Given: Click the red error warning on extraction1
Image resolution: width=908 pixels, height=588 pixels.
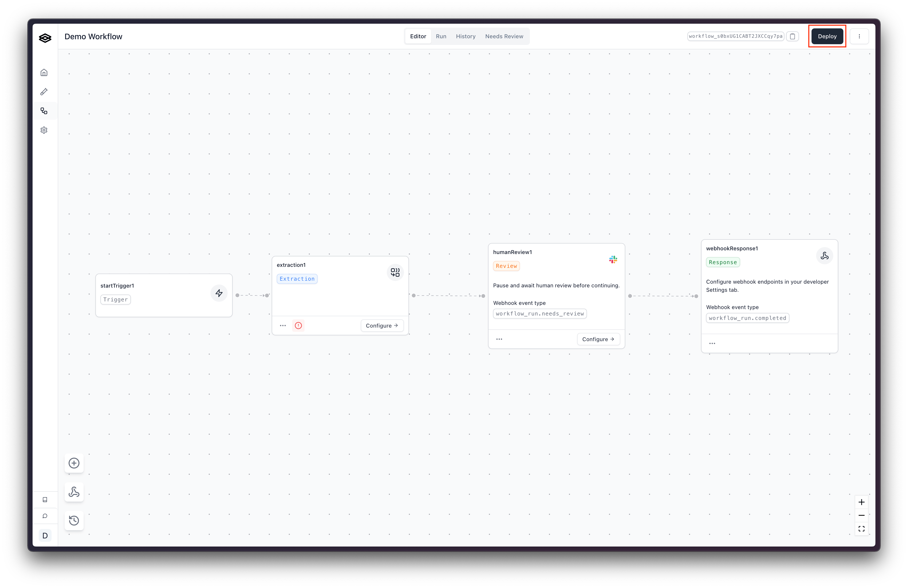Looking at the screenshot, I should tap(298, 326).
